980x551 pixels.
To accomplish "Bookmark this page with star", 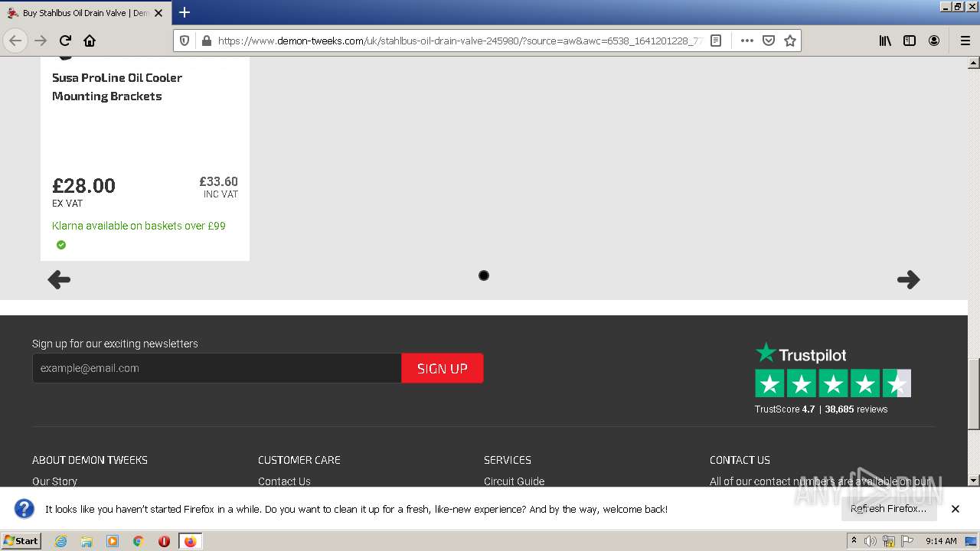I will pos(790,41).
